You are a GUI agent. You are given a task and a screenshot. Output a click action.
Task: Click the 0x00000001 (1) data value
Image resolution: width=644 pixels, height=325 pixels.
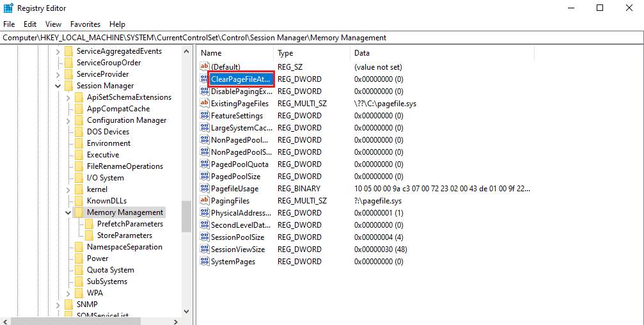click(x=379, y=213)
